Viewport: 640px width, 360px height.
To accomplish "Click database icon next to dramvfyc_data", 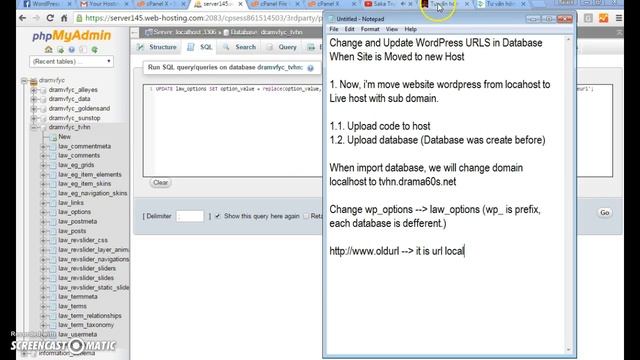I will point(43,99).
